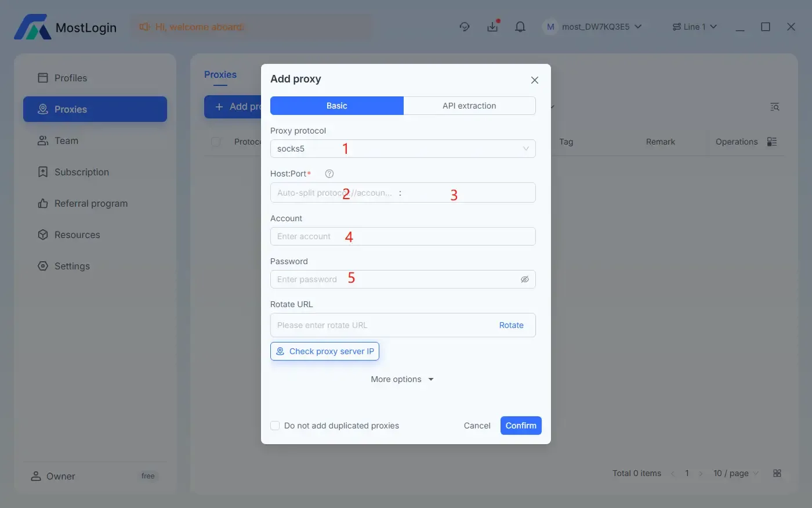Open Profiles in the sidebar
812x508 pixels.
tap(95, 78)
